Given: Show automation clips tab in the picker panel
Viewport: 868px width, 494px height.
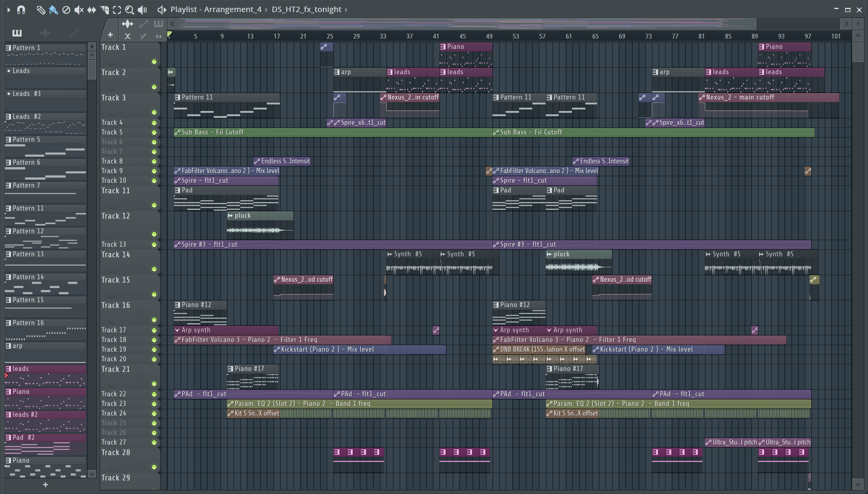Looking at the screenshot, I should [74, 33].
